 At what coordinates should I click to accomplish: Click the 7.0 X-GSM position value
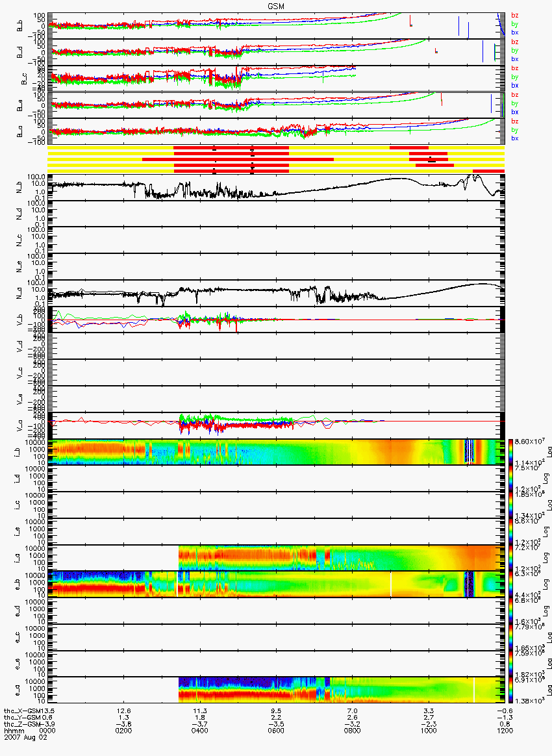[x=352, y=711]
